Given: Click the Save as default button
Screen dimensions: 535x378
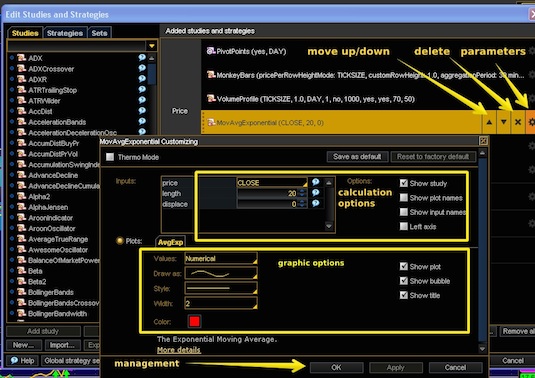Looking at the screenshot, I should [x=357, y=157].
